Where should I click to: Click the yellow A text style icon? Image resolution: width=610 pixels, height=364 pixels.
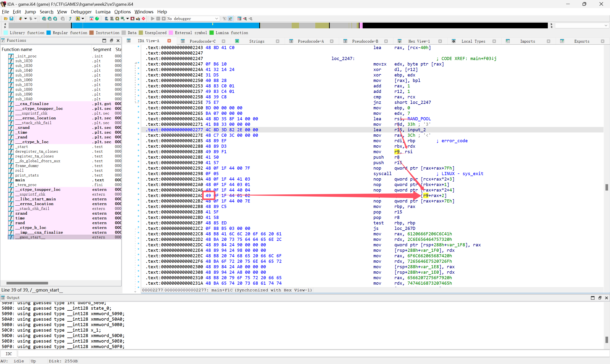pyautogui.click(x=78, y=19)
